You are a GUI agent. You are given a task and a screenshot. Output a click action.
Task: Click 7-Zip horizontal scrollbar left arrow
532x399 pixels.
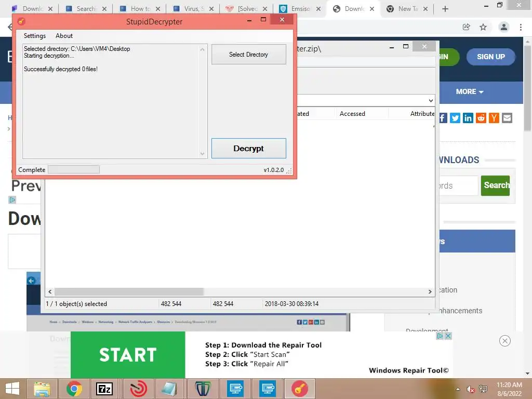point(50,291)
